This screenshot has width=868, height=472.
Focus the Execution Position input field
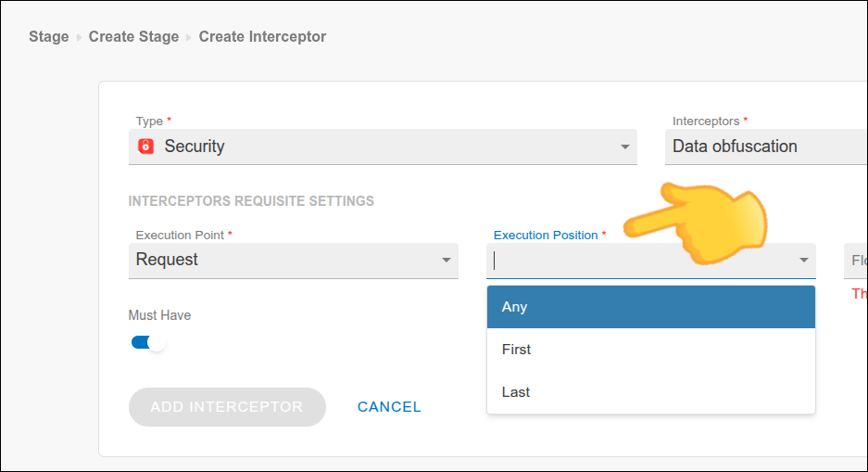[639, 261]
